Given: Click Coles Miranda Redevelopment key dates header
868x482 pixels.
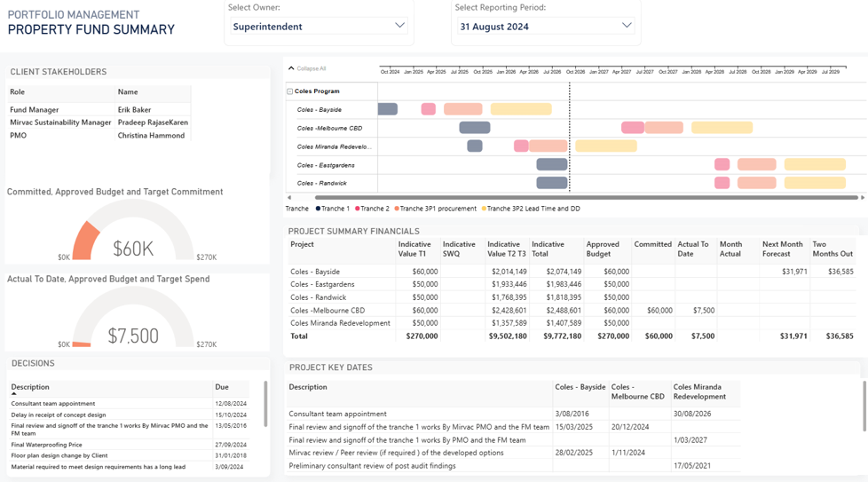Looking at the screenshot, I should 699,391.
